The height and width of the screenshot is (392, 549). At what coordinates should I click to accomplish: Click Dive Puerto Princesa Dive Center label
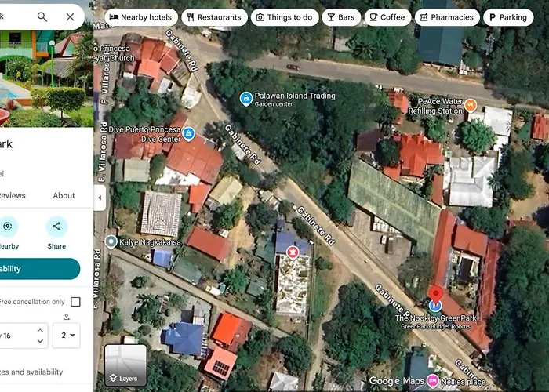point(144,134)
